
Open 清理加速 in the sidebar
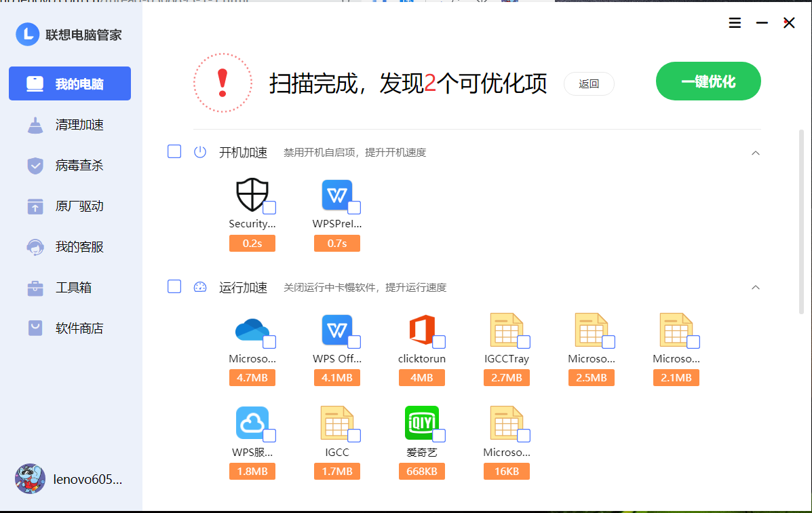click(x=70, y=124)
